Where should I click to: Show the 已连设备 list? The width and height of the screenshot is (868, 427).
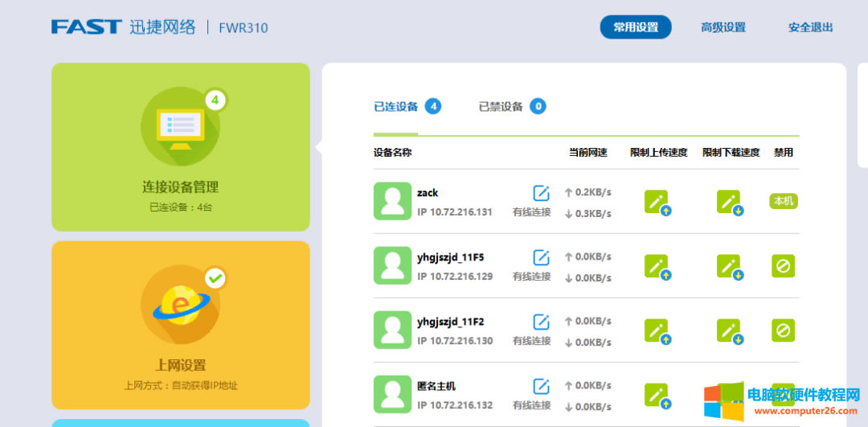(x=396, y=106)
